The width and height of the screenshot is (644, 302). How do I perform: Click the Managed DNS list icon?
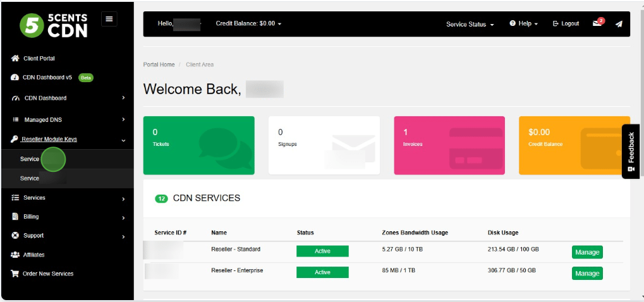tap(16, 120)
